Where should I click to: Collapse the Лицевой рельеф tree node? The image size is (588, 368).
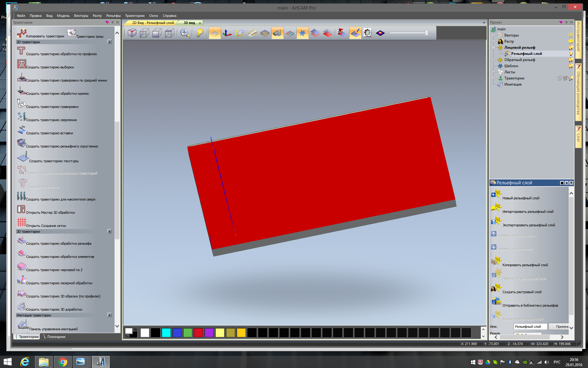click(x=493, y=48)
